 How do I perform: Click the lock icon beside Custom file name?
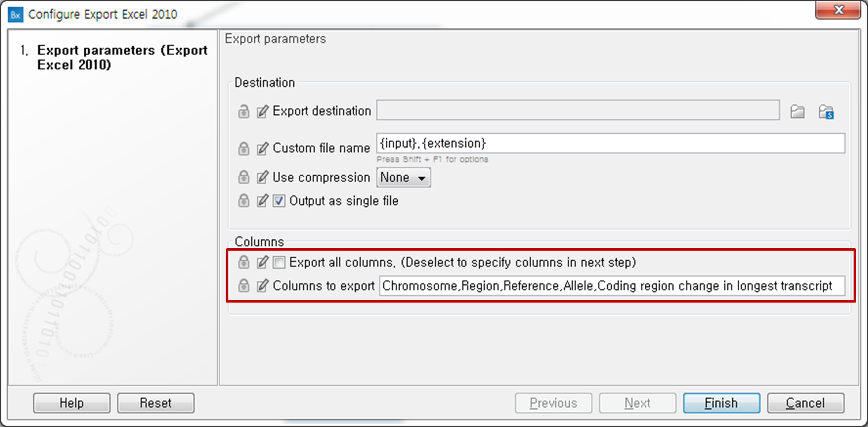244,149
